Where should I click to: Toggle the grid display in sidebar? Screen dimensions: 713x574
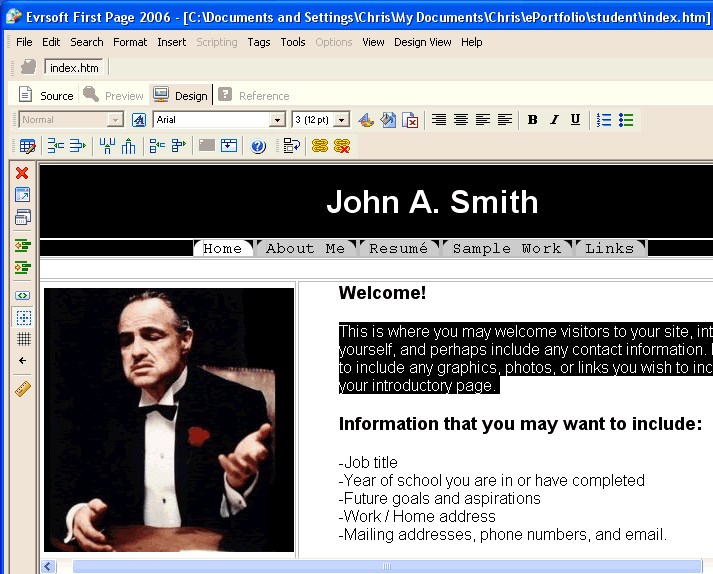point(22,339)
